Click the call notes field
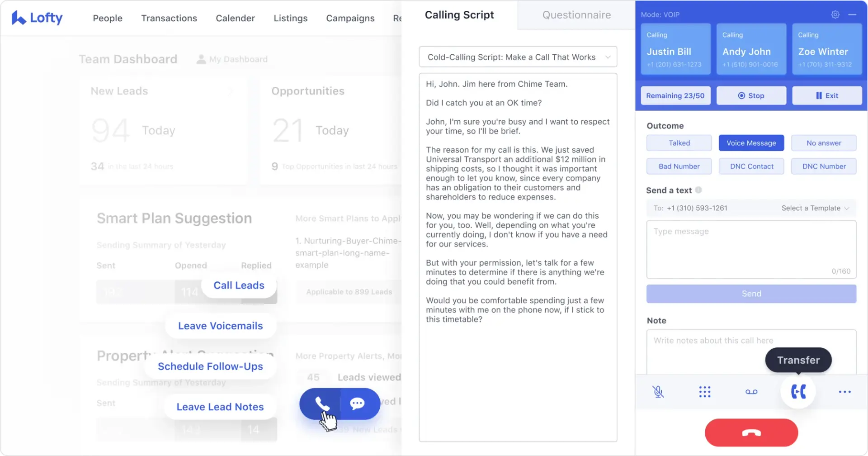Viewport: 868px width, 456px height. (x=751, y=352)
